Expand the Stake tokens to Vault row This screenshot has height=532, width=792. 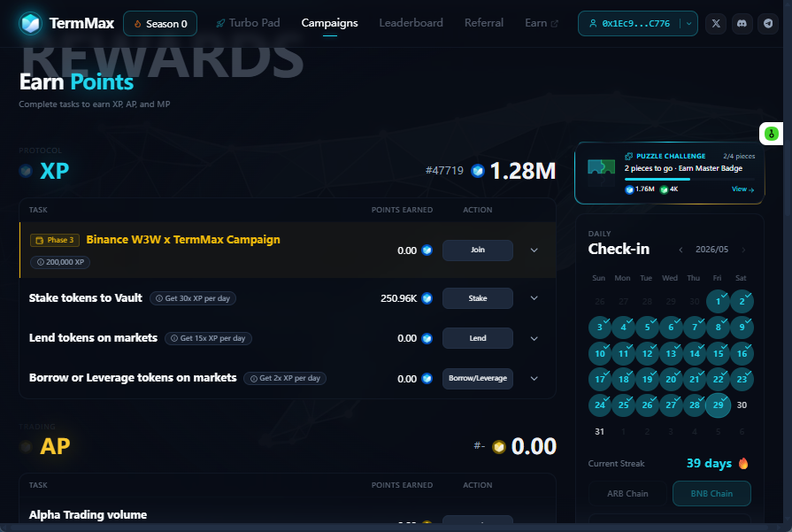[534, 298]
